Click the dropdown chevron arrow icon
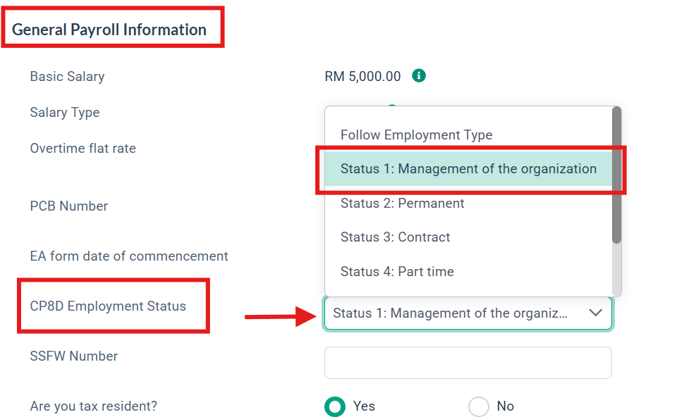Screen dimensions: 684x417 tap(595, 312)
